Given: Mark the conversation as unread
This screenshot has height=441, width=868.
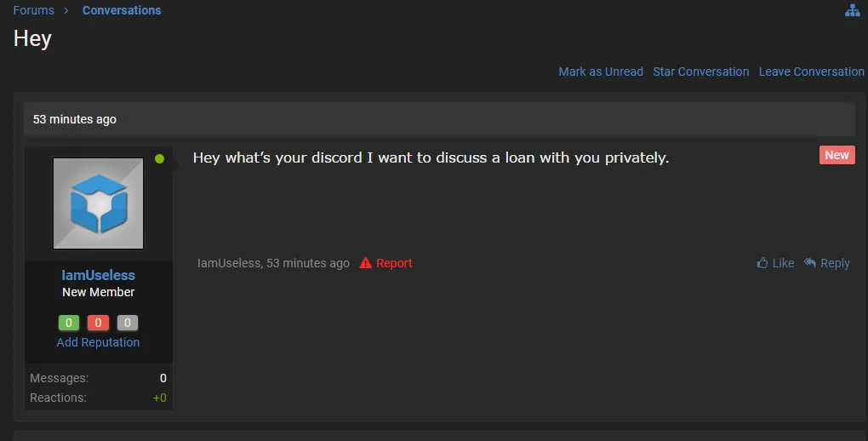Looking at the screenshot, I should [601, 72].
